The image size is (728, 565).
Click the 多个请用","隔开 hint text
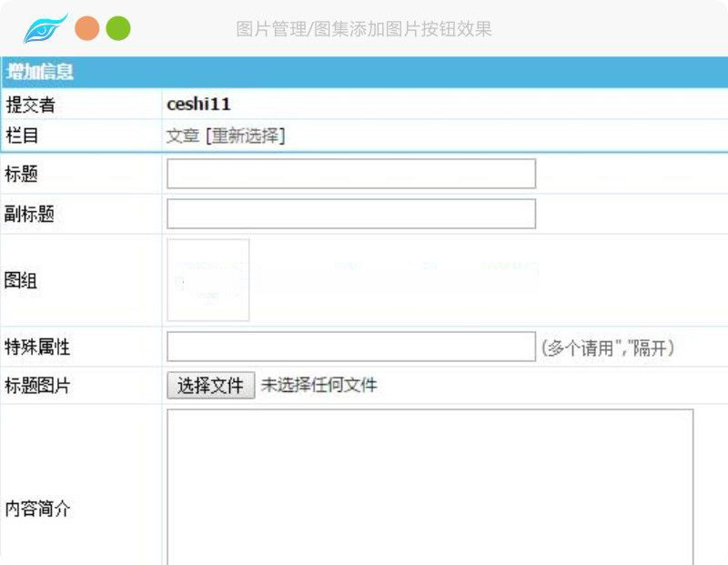(607, 348)
